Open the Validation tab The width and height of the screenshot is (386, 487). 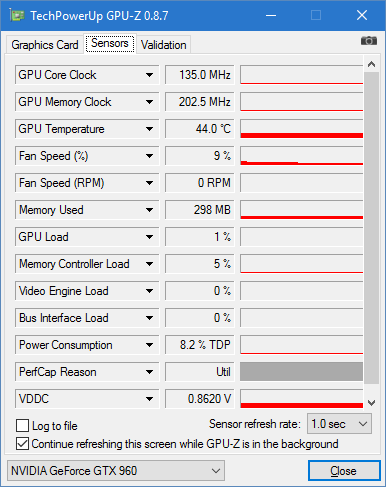tap(163, 45)
